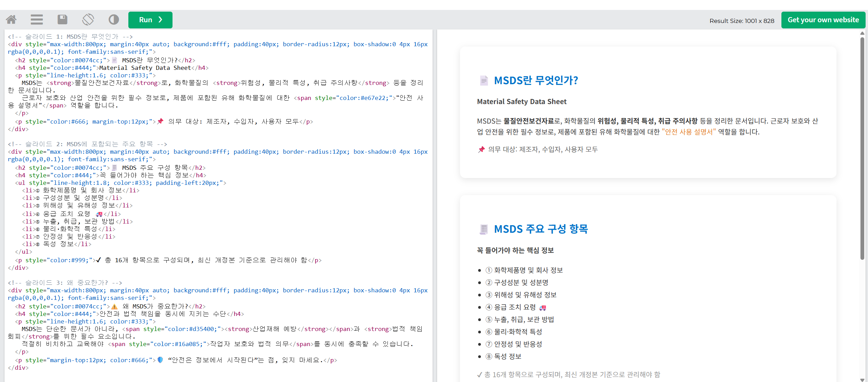
Task: Click the save floppy disk icon
Action: (62, 20)
